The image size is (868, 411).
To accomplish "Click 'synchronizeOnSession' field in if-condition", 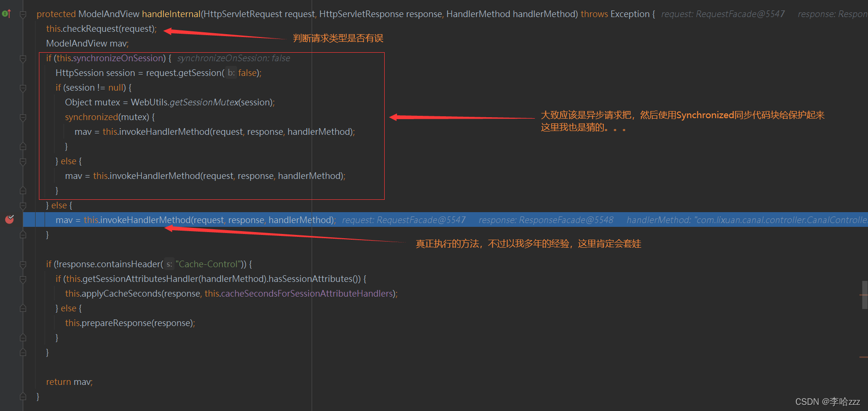I will [x=118, y=58].
